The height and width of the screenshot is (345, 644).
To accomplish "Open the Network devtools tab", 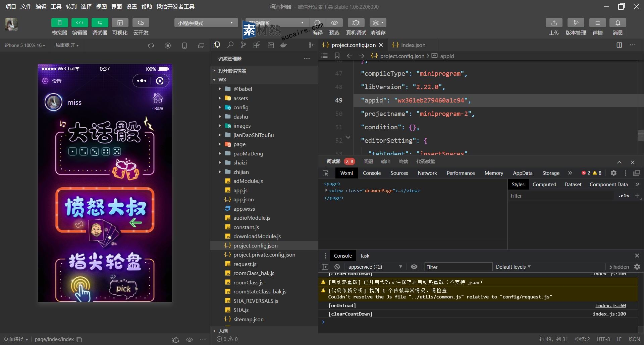I will click(427, 173).
